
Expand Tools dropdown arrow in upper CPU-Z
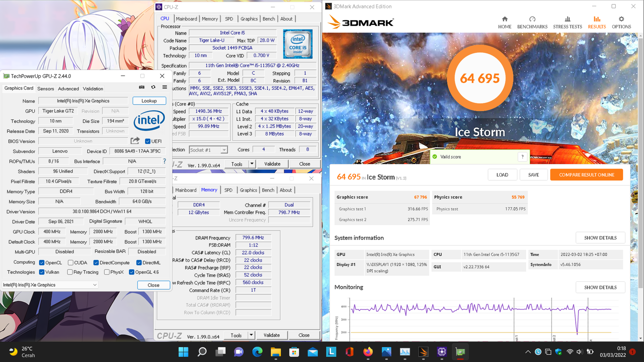pyautogui.click(x=252, y=164)
